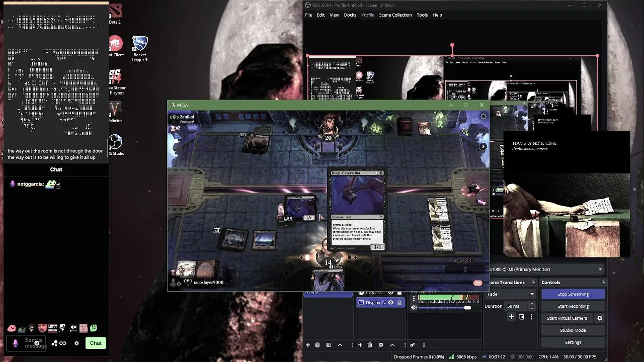Open chat settings gear icon
The image size is (644, 362).
tap(76, 343)
